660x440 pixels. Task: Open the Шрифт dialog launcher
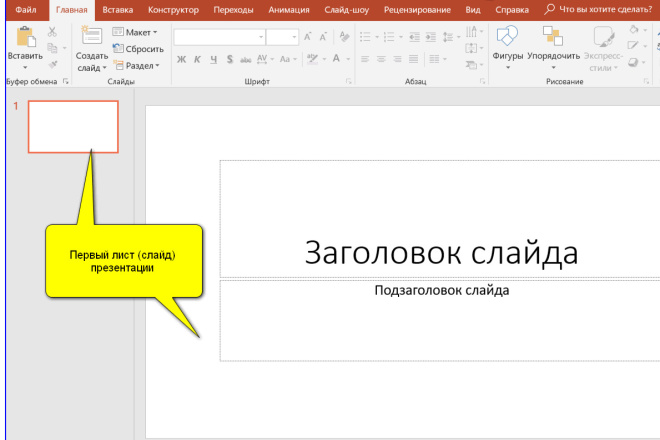point(349,81)
